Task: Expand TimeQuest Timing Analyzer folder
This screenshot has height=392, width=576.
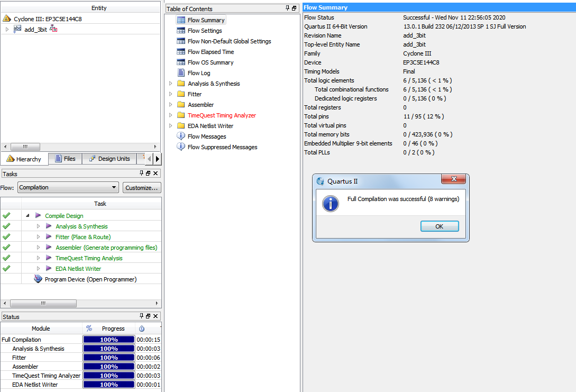Action: [170, 115]
